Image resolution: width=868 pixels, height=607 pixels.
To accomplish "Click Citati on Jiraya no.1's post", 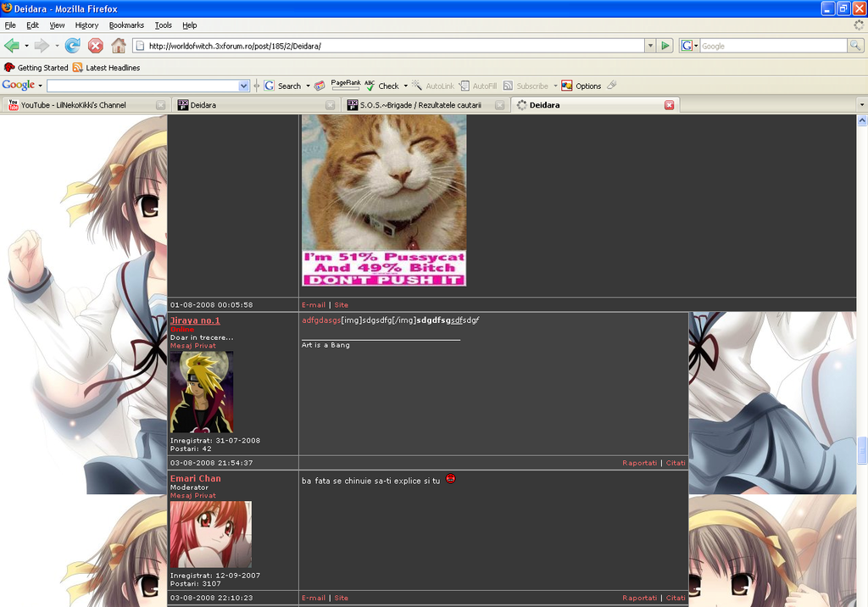I will 676,463.
